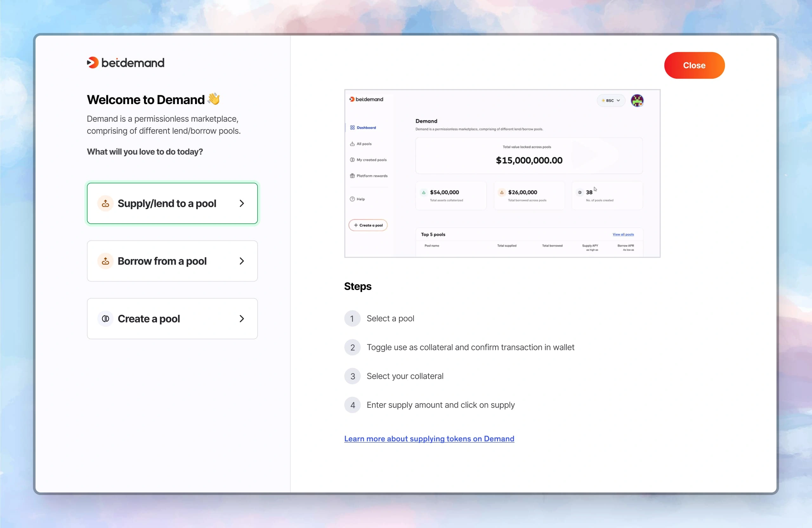Viewport: 812px width, 528px height.
Task: Click the Close button
Action: point(694,65)
